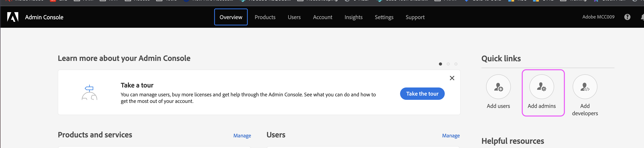Open the Adobe MCC009 organization switcher
The image size is (644, 148).
(x=598, y=17)
